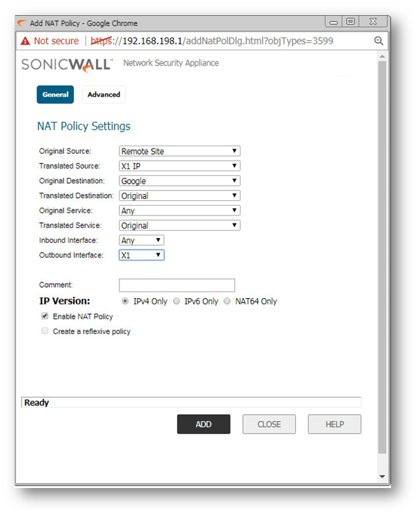Select the IPv6 Only radio button
Viewport: 420px width, 517px height.
(177, 302)
